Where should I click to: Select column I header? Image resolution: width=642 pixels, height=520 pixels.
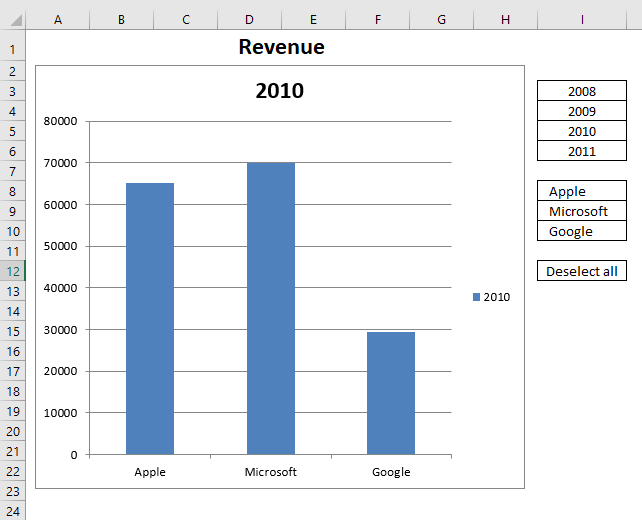pos(582,20)
